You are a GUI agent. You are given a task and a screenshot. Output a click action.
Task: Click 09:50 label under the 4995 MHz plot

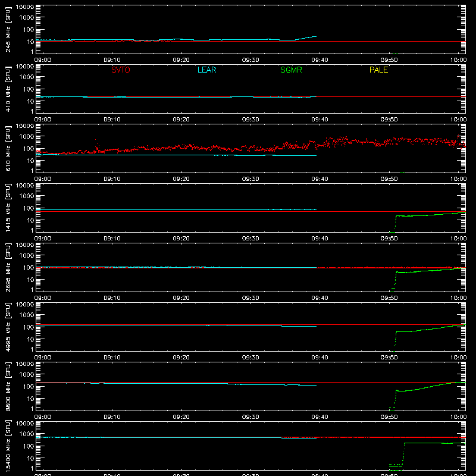[389, 358]
